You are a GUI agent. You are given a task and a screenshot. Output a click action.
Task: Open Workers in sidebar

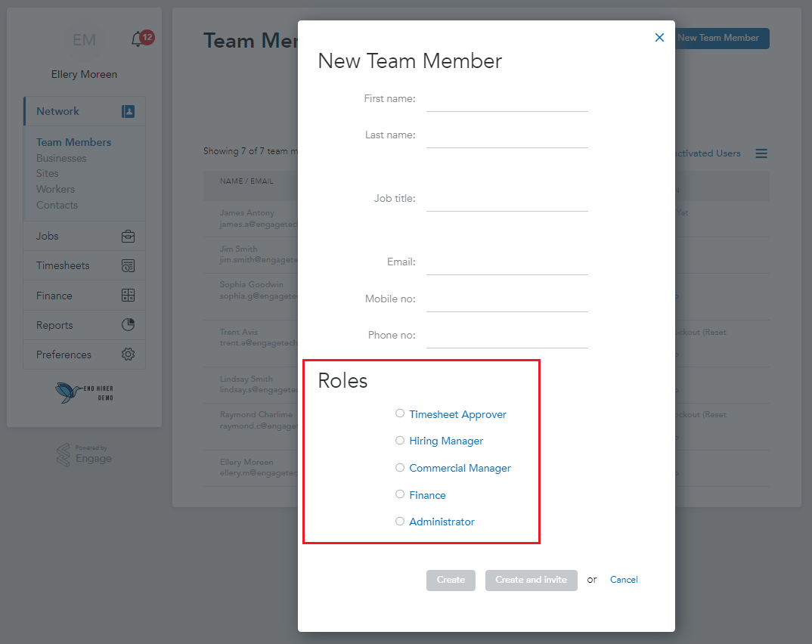click(55, 190)
